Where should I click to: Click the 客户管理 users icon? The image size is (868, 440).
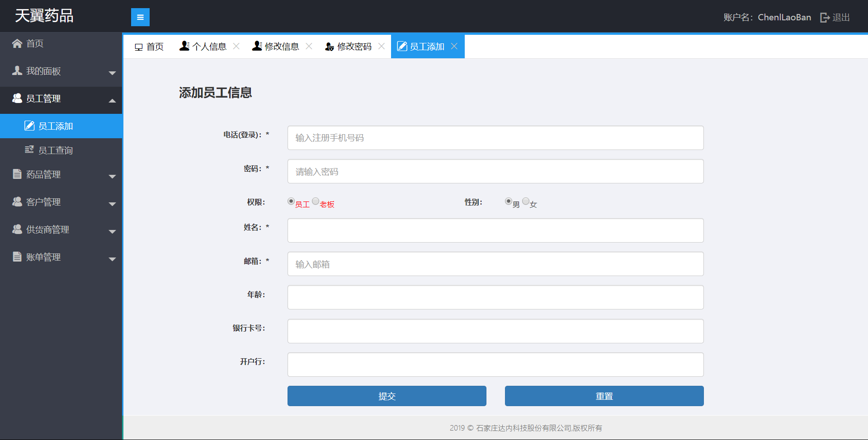tap(17, 202)
